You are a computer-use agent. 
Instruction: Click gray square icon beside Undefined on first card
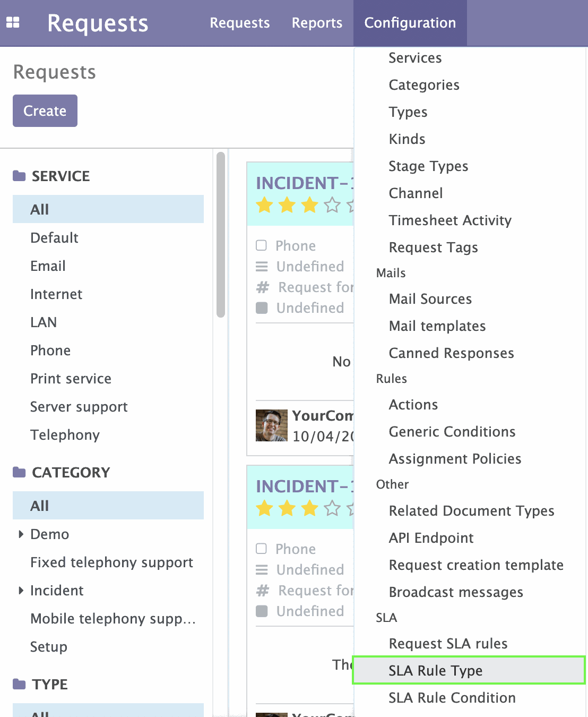click(262, 308)
